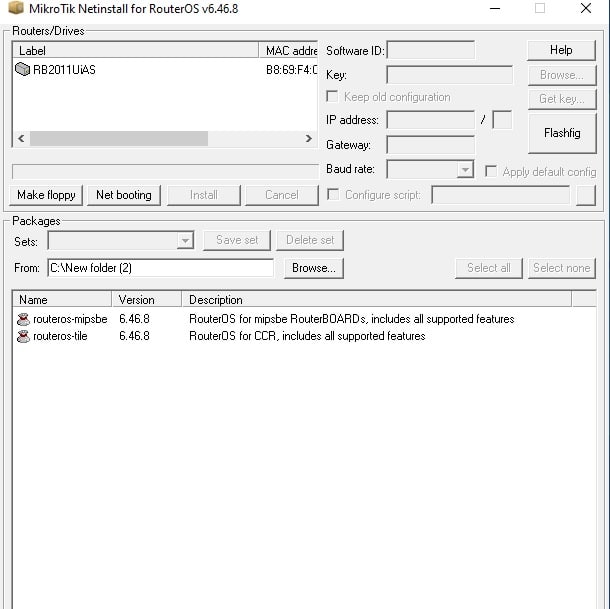This screenshot has width=610, height=609.
Task: Click the Gateway input field
Action: (x=431, y=145)
